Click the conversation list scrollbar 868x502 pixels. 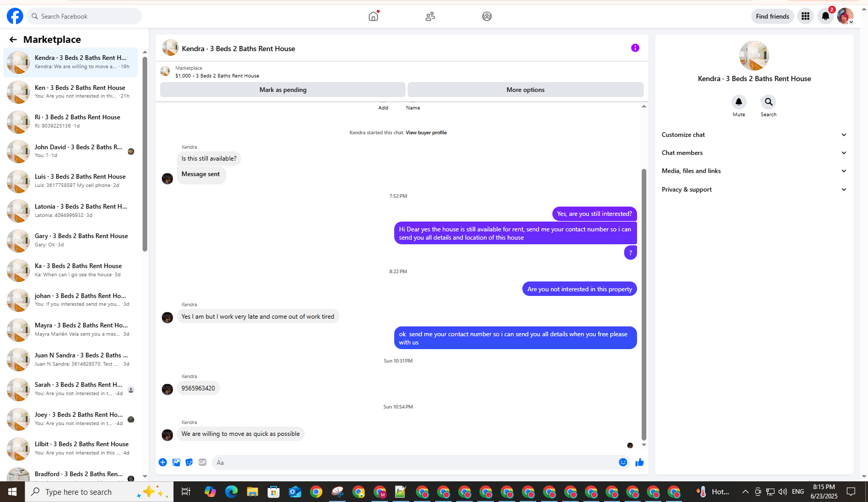point(145,154)
